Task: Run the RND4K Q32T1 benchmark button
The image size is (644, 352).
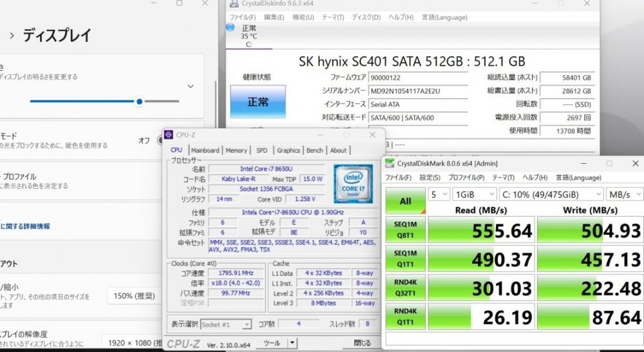Action: coord(405,288)
